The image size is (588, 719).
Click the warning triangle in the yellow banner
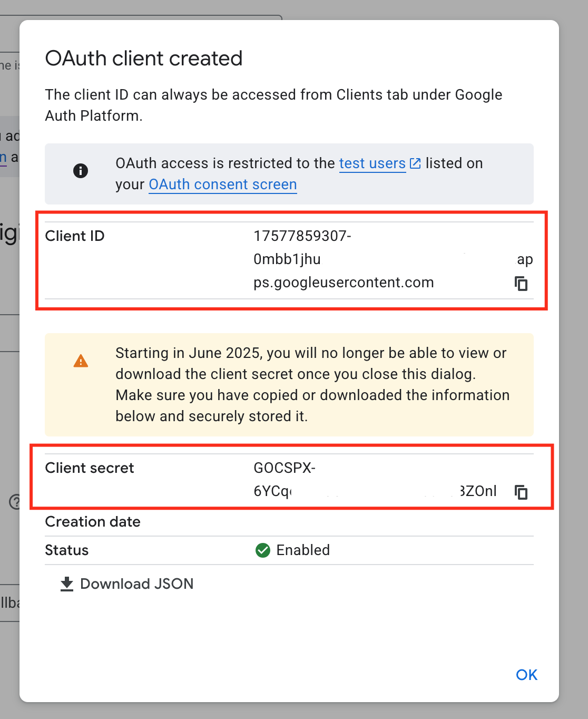81,361
